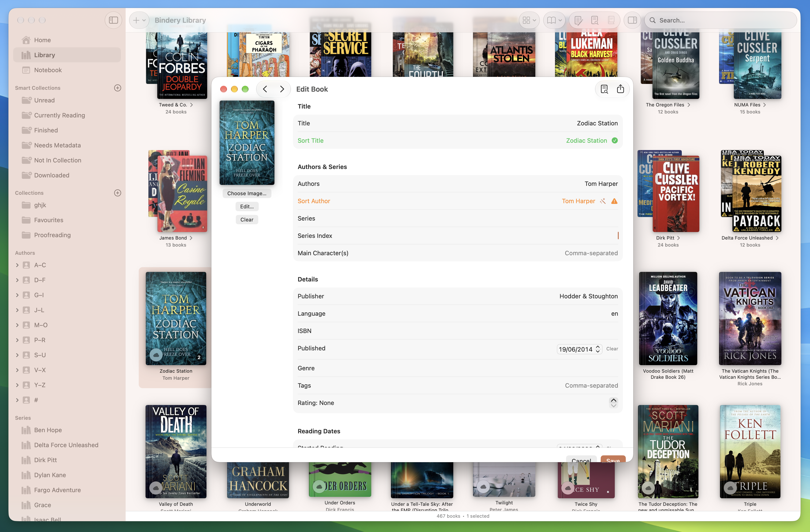Click the cloud icon on Zodiac Station grid cover
Screen dimensions: 810x532
(156, 355)
